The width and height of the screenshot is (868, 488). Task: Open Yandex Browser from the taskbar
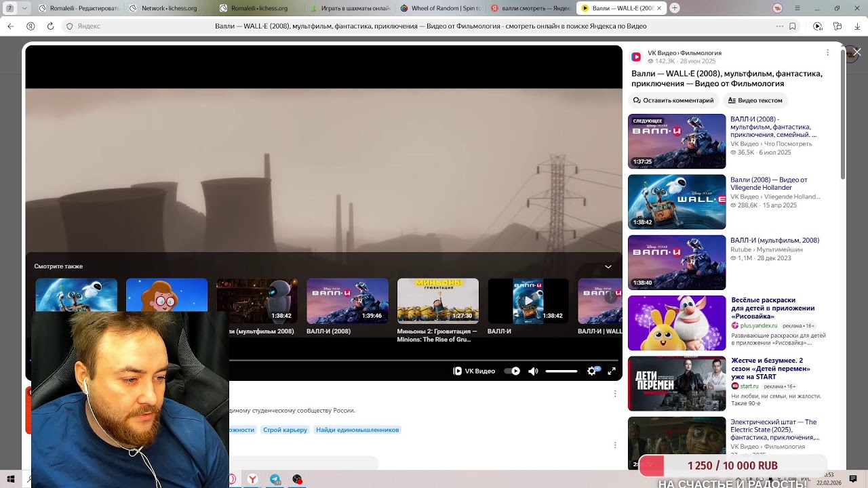[x=252, y=479]
